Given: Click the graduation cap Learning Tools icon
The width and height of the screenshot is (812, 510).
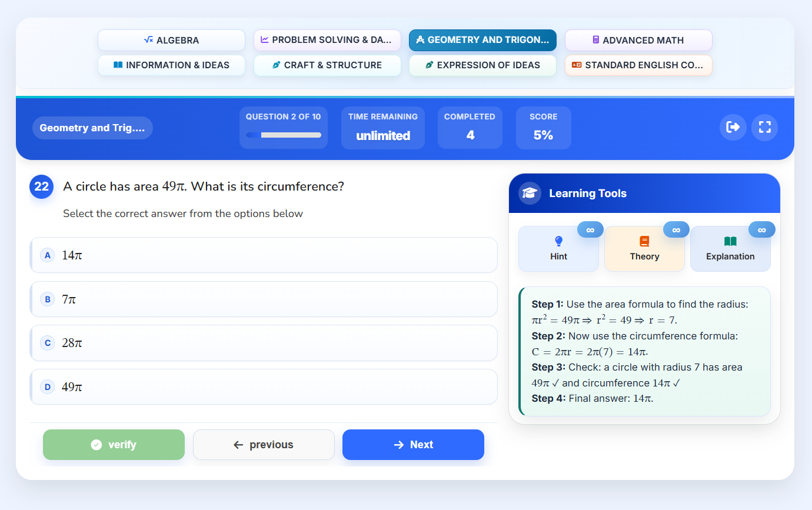Looking at the screenshot, I should point(530,193).
